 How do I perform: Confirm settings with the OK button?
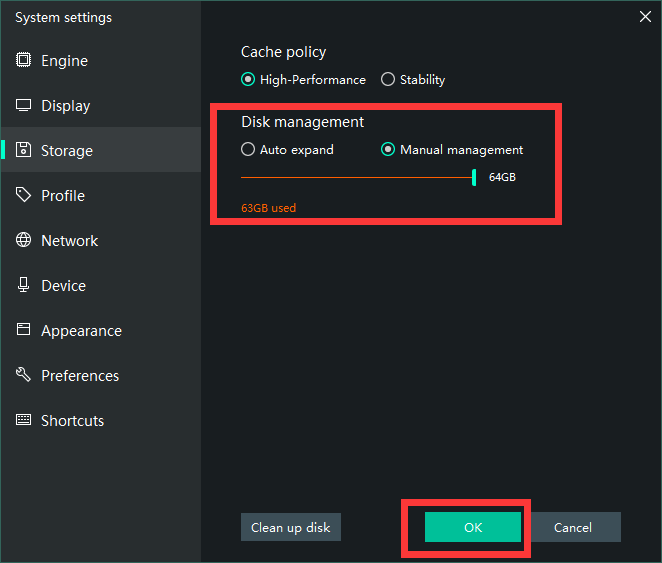473,527
